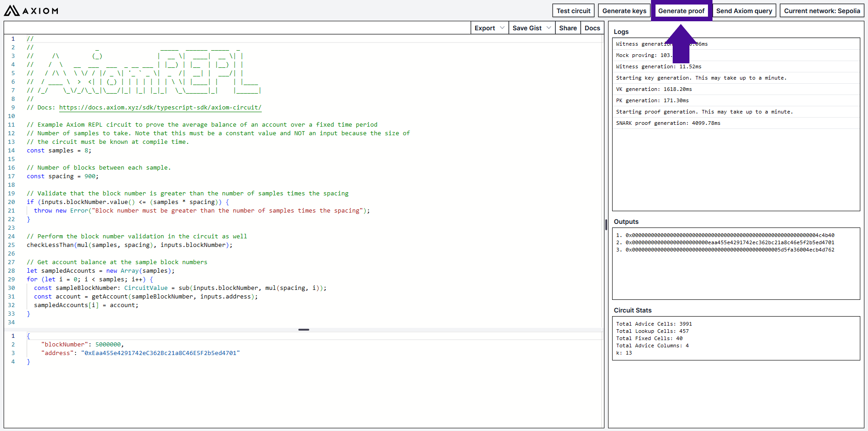Place cursor on the const samples line

(x=59, y=151)
